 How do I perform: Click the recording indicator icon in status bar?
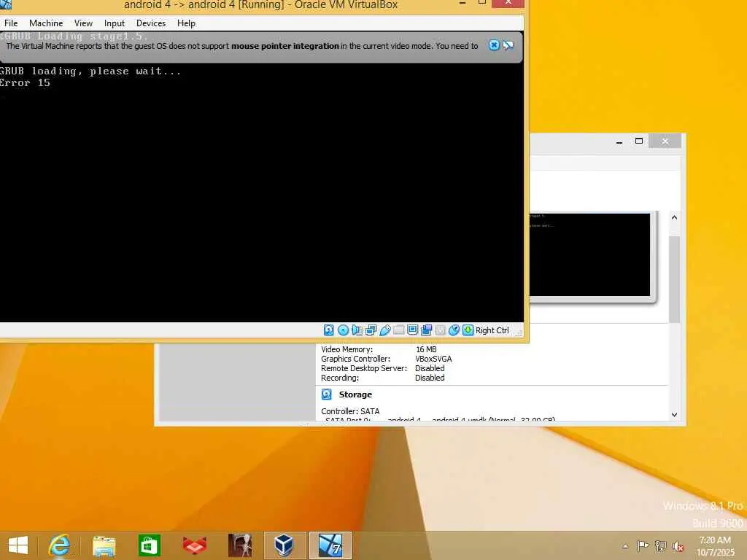pyautogui.click(x=426, y=330)
